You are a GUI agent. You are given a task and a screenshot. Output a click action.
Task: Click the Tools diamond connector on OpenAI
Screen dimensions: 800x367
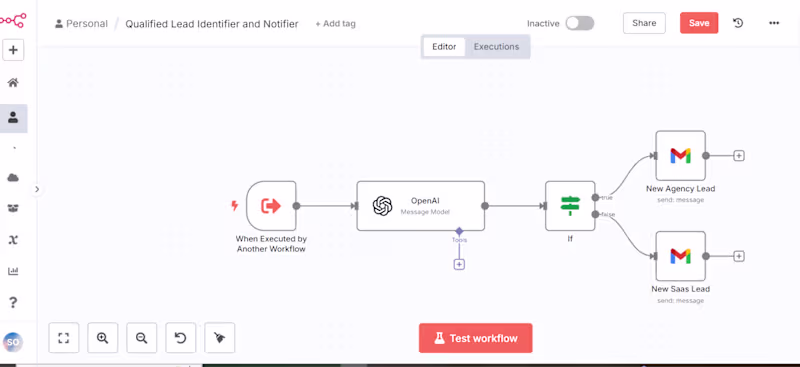pyautogui.click(x=459, y=231)
